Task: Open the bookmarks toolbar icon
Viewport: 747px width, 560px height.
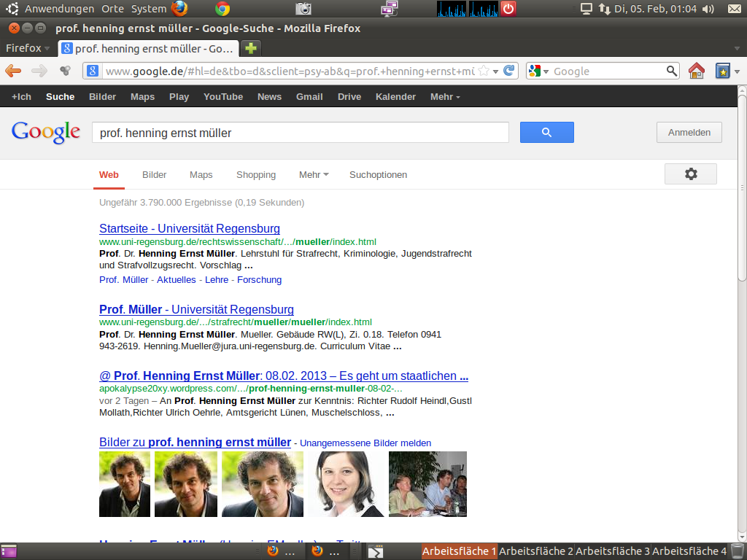Action: pos(723,71)
